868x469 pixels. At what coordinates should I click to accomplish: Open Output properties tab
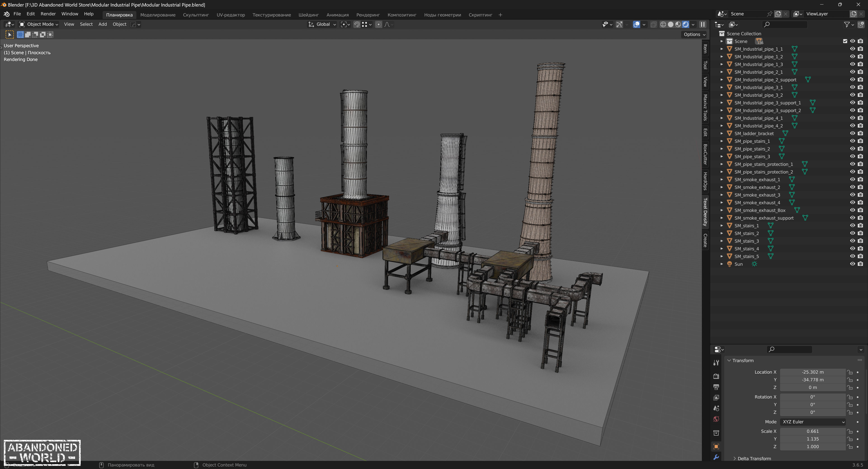716,387
